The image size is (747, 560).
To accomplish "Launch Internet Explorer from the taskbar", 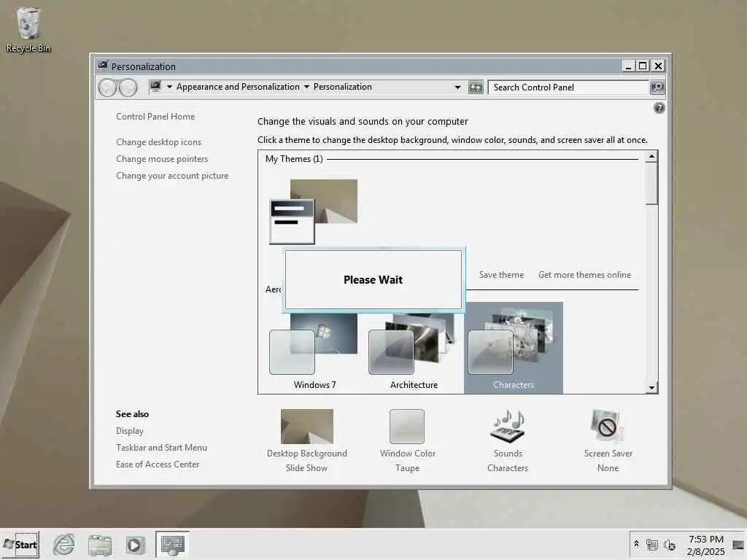I will click(x=64, y=544).
